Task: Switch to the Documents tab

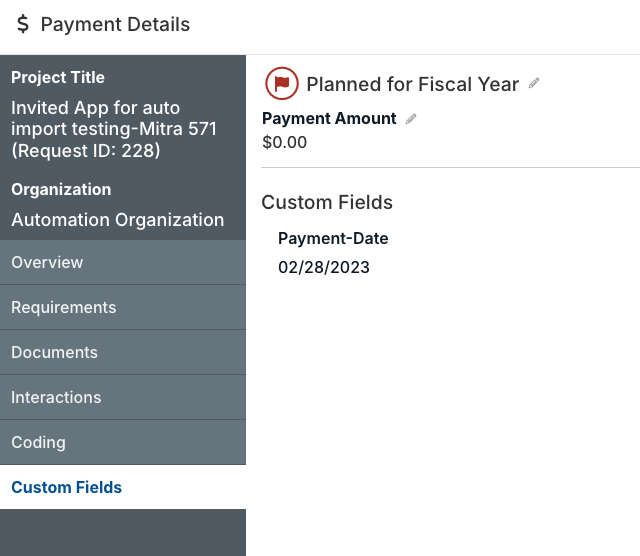Action: [123, 352]
